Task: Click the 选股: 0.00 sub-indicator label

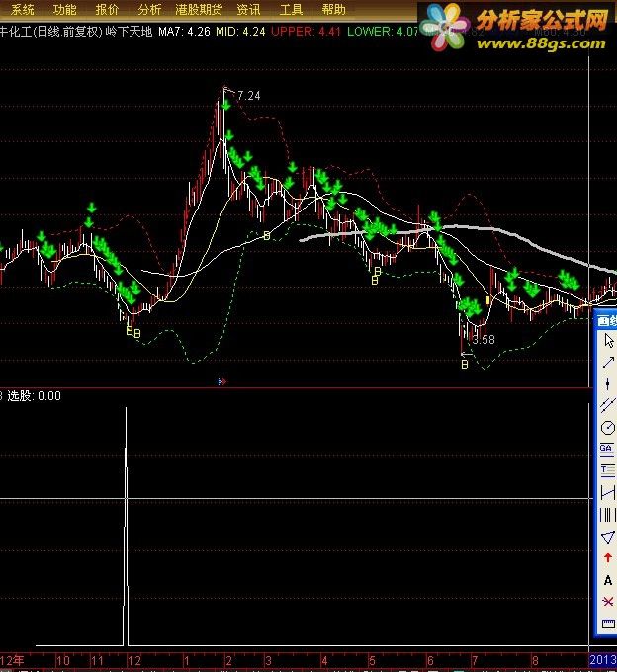Action: point(34,395)
